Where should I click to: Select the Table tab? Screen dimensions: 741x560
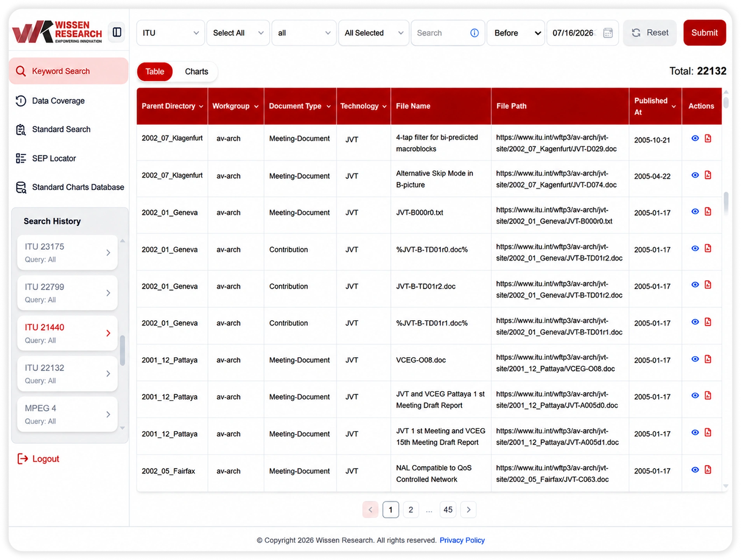pos(154,72)
